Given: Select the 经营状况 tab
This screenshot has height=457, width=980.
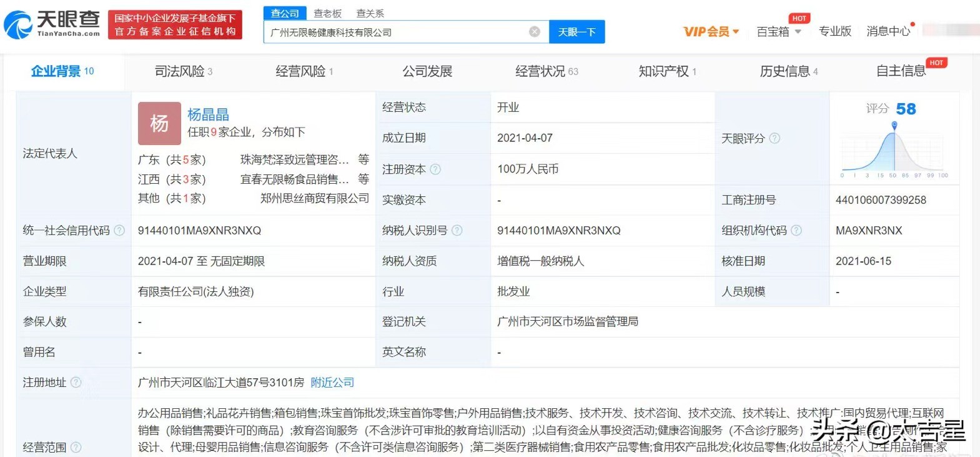Looking at the screenshot, I should coord(547,71).
